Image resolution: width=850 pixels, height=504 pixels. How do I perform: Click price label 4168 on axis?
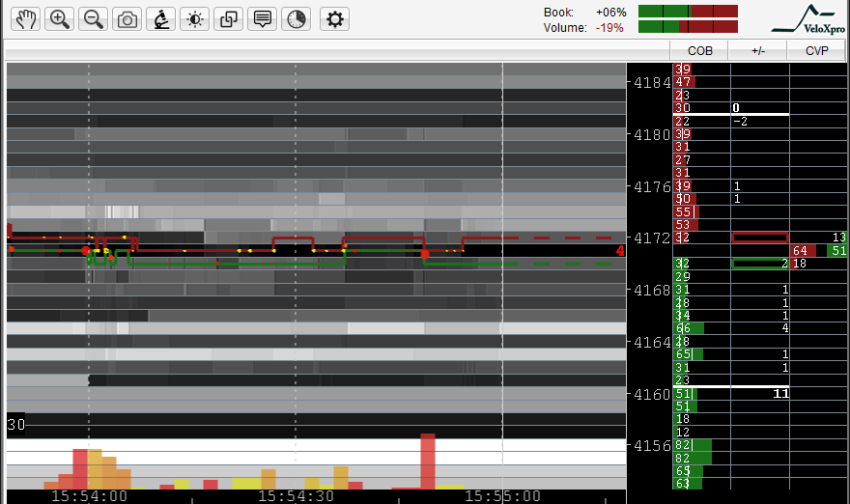pos(652,290)
